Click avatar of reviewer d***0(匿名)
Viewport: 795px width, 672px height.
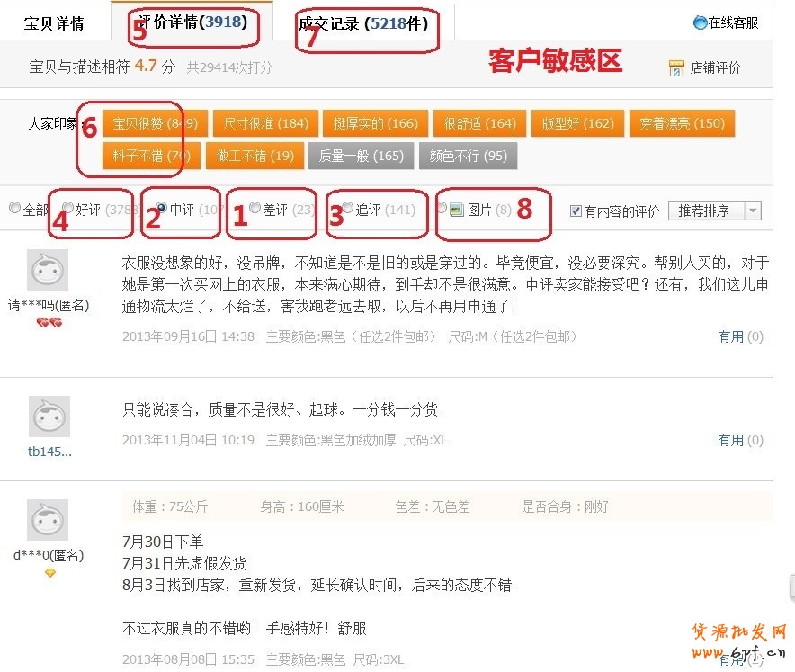(48, 520)
